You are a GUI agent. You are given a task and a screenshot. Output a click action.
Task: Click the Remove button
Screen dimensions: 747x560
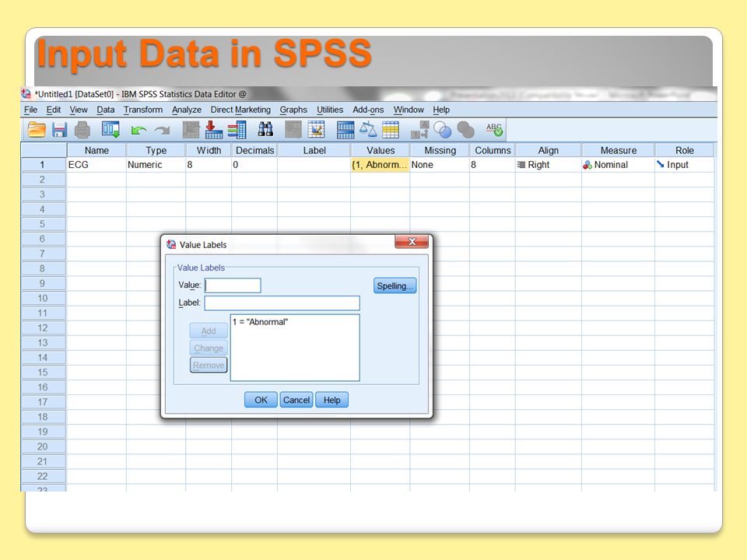point(209,366)
